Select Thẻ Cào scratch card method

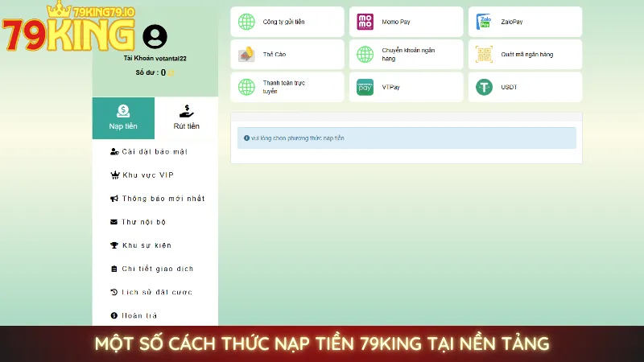tap(287, 54)
